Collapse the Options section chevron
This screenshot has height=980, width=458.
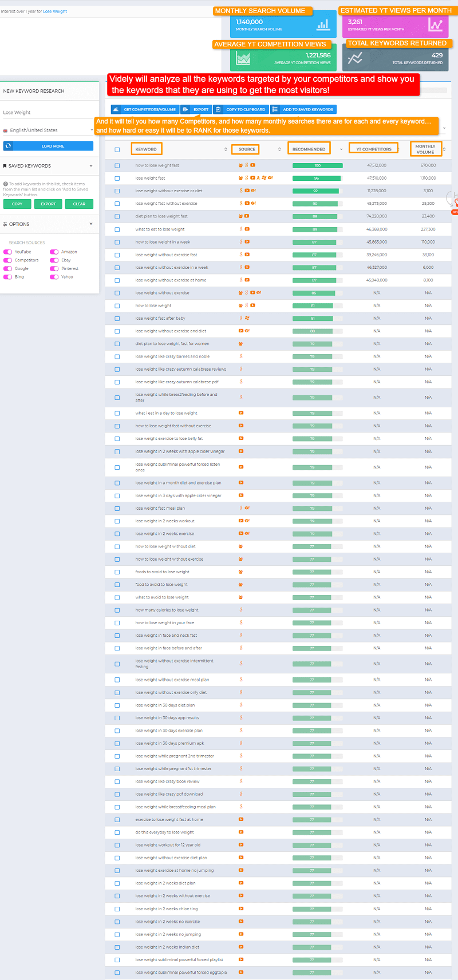[91, 224]
